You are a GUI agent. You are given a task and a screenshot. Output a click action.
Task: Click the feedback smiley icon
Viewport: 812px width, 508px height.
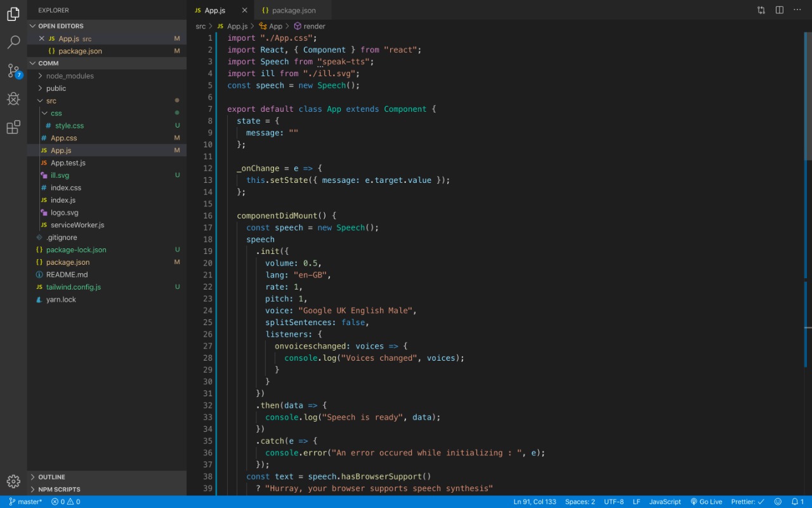coord(778,502)
